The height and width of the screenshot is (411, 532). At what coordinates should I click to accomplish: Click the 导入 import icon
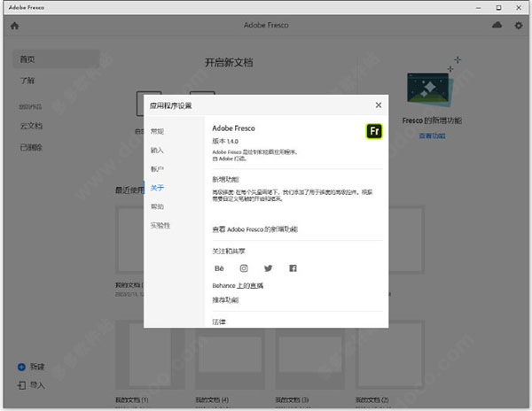(21, 385)
